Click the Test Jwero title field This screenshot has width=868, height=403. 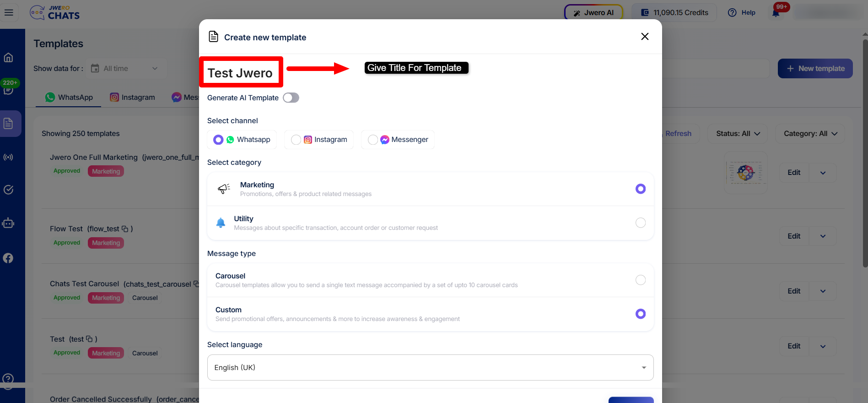[240, 73]
